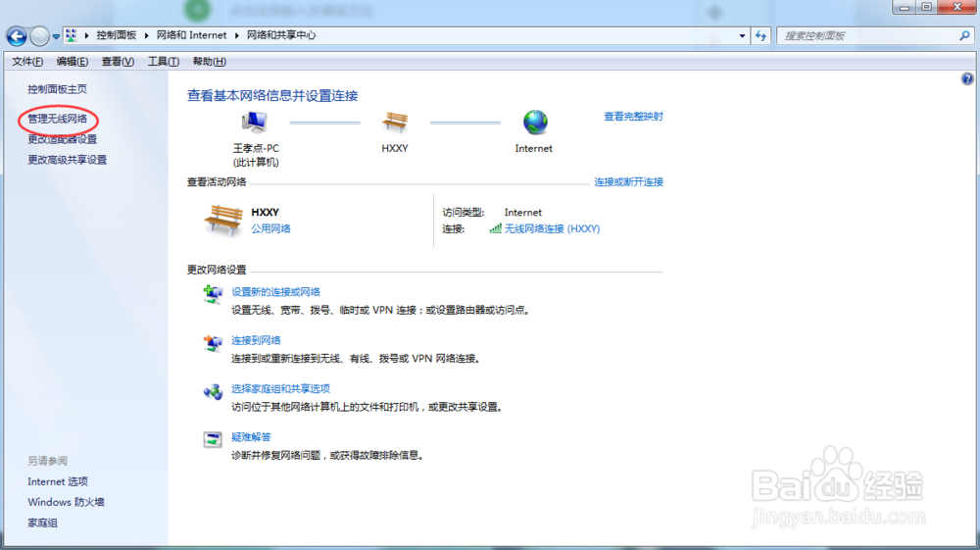Viewport: 980px width, 550px height.
Task: Open 无线网络连接 (HXXY) link
Action: point(552,228)
